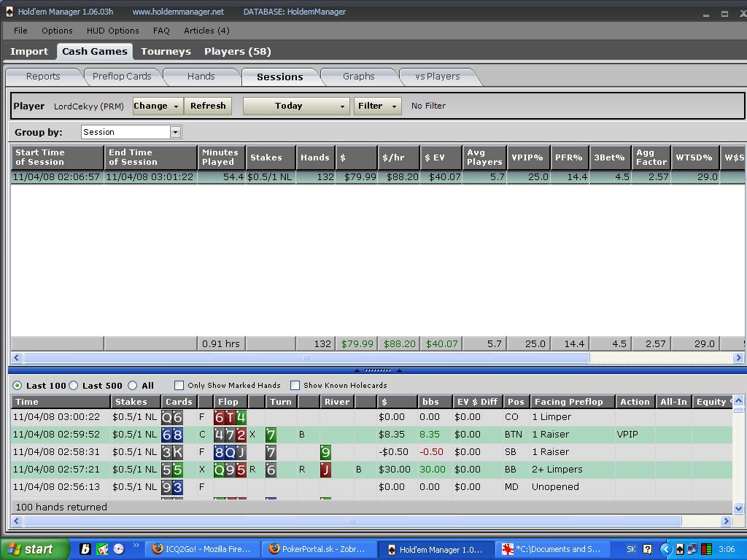
Task: Switch to the Tourneys tab
Action: [x=166, y=52]
